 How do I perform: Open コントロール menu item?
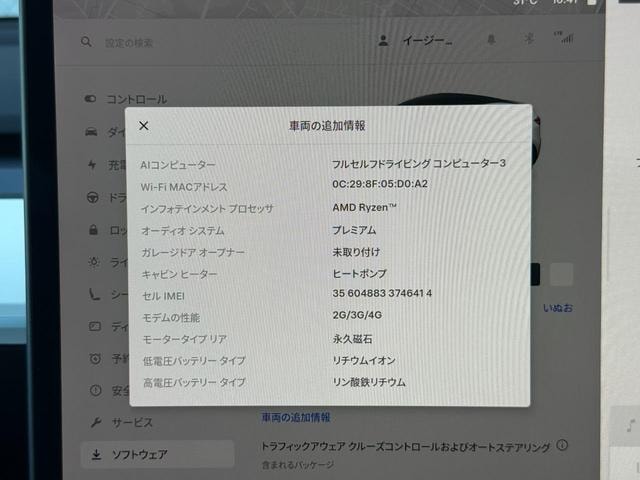[x=137, y=99]
